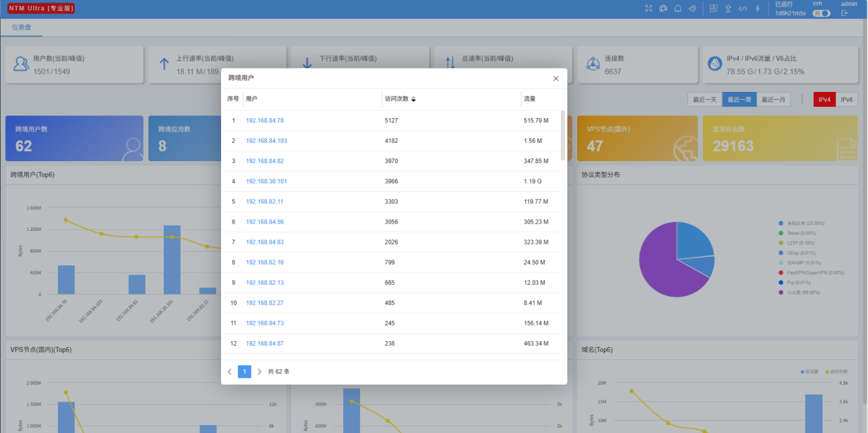Click the 用户数 users icon
This screenshot has height=433, width=868.
(22, 64)
